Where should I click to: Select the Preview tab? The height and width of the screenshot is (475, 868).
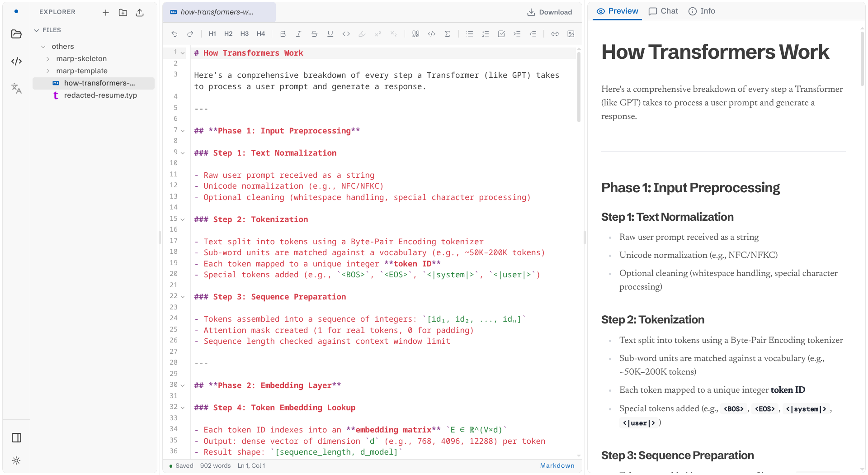618,11
